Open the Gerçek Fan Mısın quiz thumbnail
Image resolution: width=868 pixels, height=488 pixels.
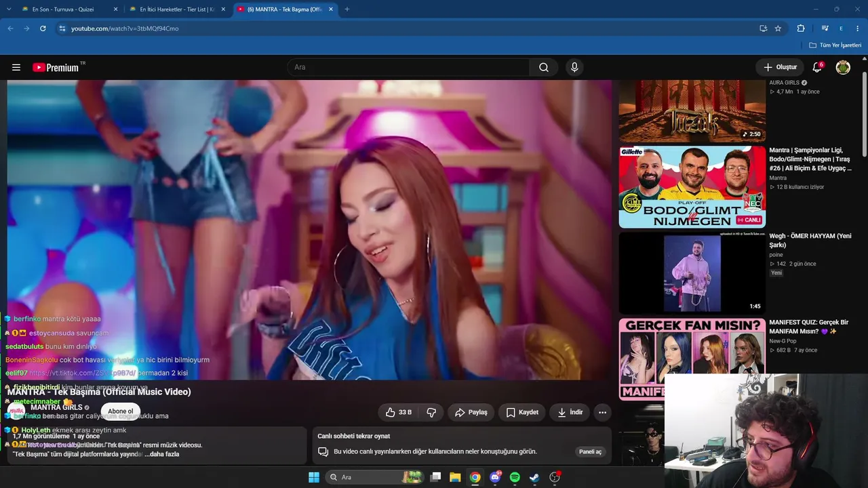click(x=692, y=359)
